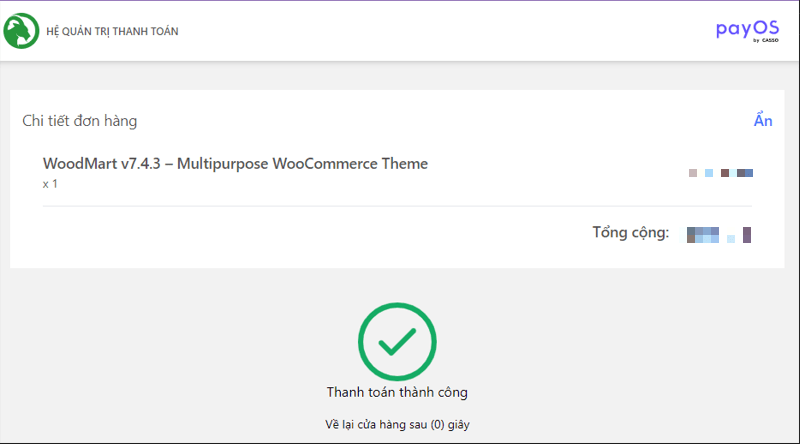The height and width of the screenshot is (444, 800).
Task: Click the "Tổng cộng:" total label
Action: [630, 233]
